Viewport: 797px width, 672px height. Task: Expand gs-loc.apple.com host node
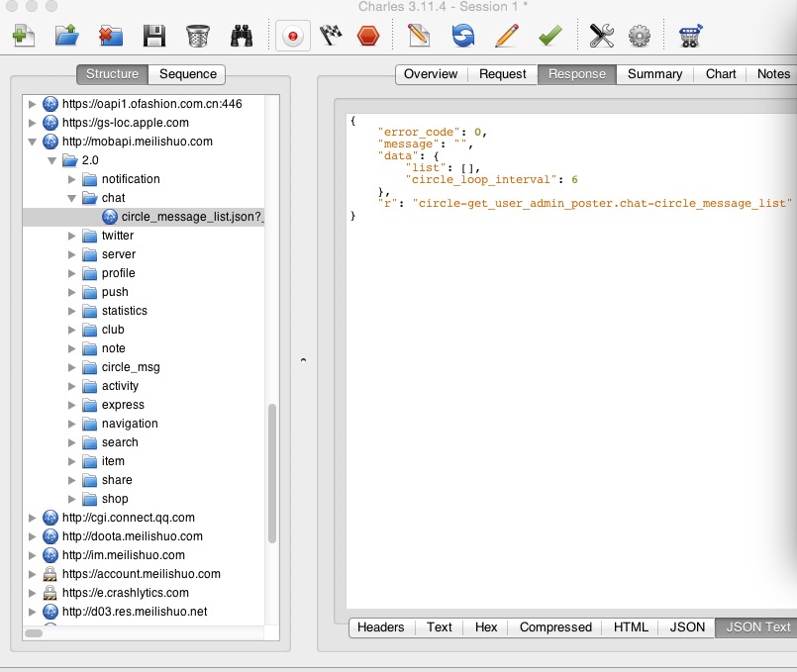32,123
